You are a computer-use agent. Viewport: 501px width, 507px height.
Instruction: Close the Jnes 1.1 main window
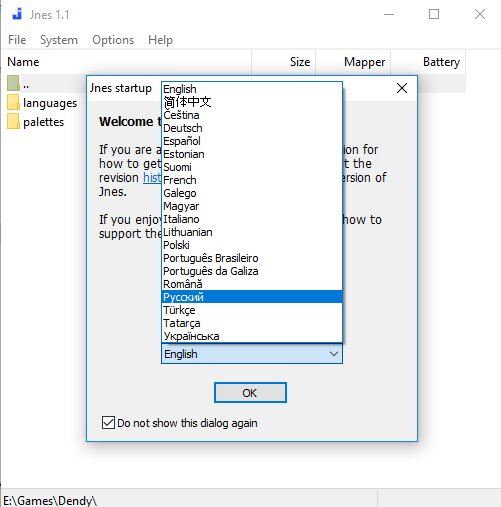pyautogui.click(x=480, y=14)
